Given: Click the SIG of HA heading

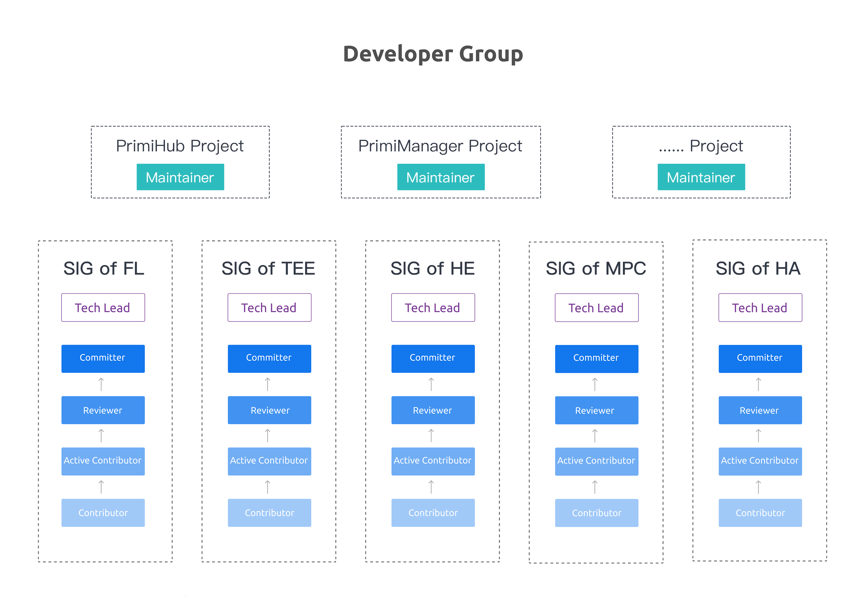Looking at the screenshot, I should pos(758,268).
